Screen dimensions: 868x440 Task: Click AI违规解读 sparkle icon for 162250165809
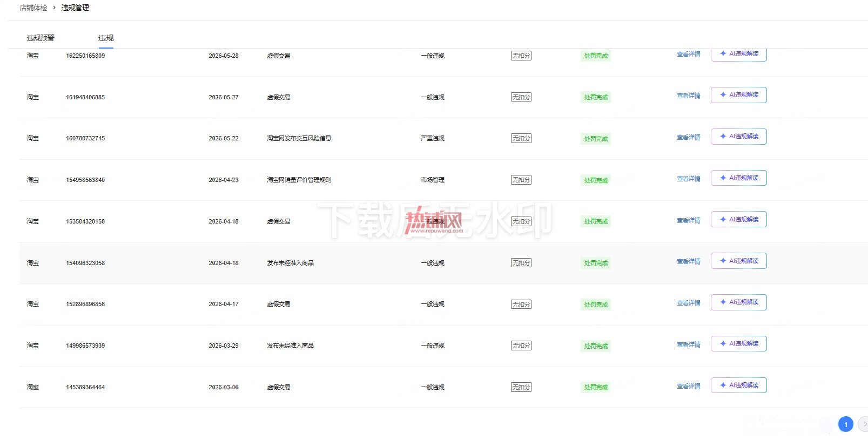coord(723,53)
